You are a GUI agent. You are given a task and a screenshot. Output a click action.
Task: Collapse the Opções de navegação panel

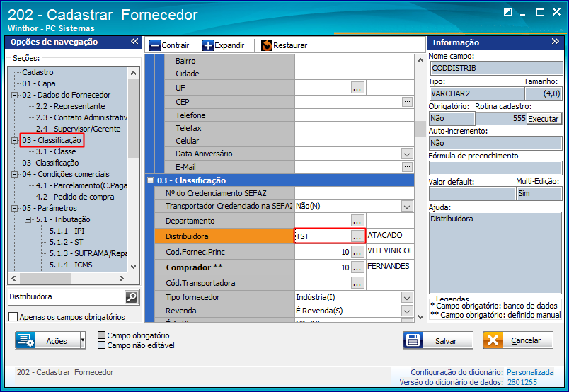pyautogui.click(x=134, y=41)
